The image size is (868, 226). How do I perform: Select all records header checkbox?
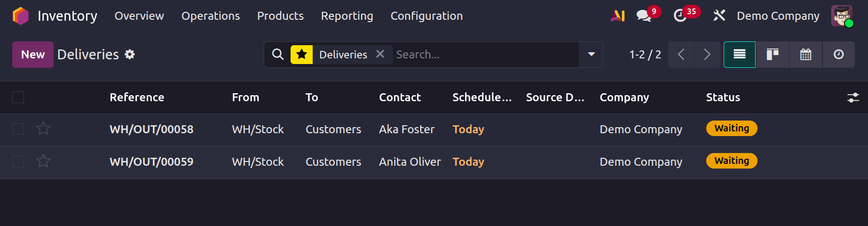[x=18, y=97]
